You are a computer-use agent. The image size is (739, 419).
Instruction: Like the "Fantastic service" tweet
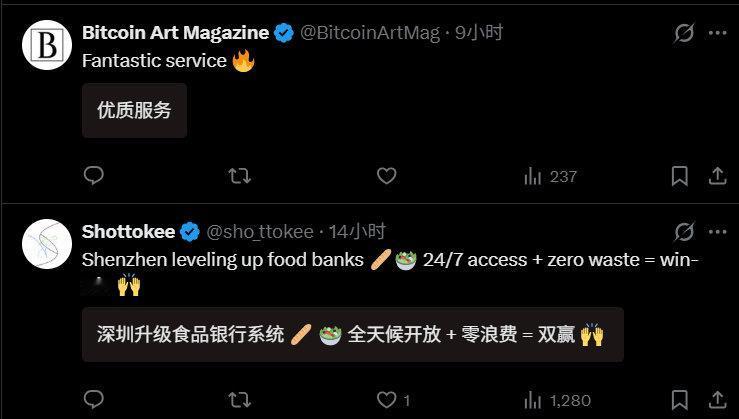point(386,176)
